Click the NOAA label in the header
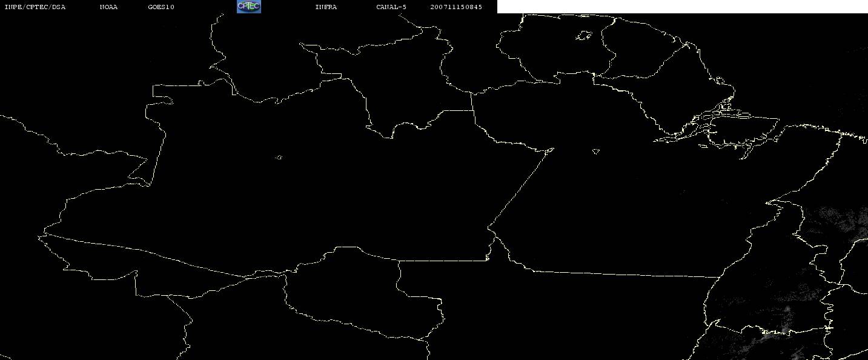868x360 pixels. pos(108,7)
